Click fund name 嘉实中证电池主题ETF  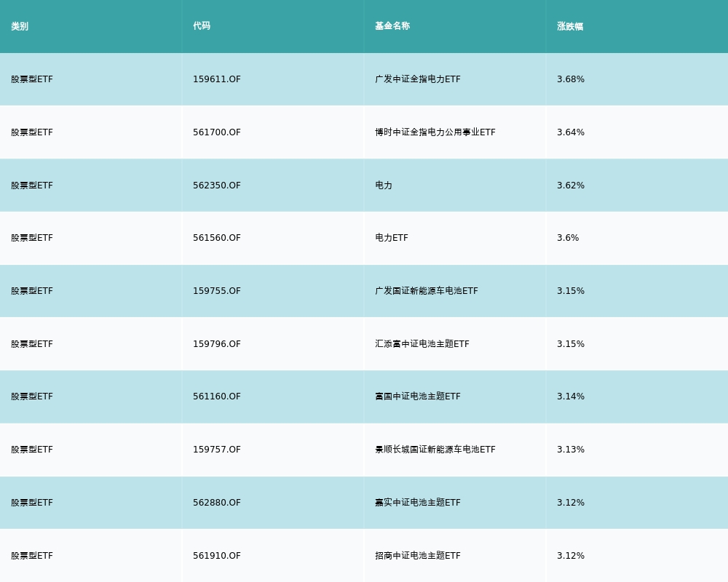click(x=418, y=503)
